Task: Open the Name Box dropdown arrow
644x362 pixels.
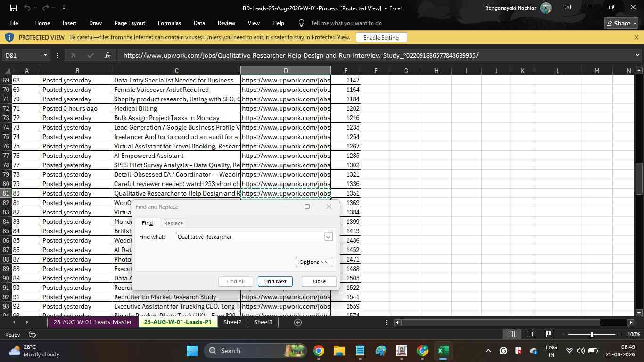Action: (x=45, y=55)
